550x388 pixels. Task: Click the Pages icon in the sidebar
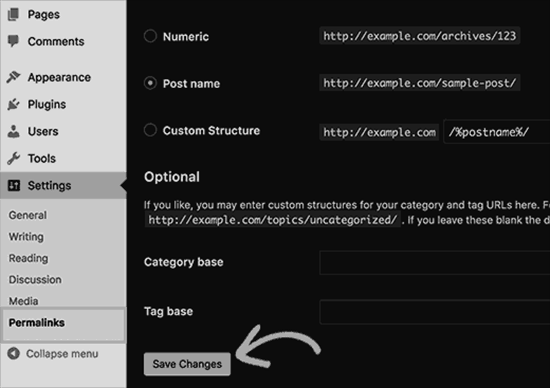(x=13, y=14)
